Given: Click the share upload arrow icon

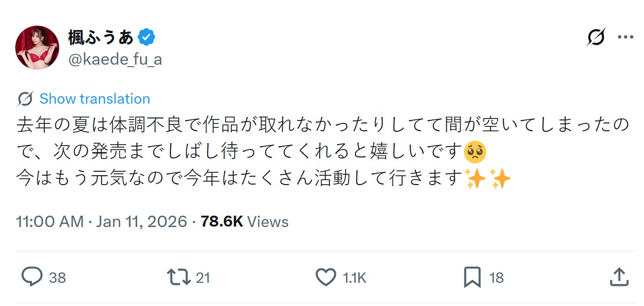Looking at the screenshot, I should tap(619, 277).
